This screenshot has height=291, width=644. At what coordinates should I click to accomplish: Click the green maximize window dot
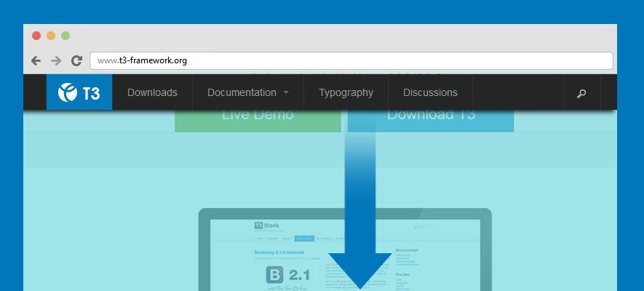point(65,36)
